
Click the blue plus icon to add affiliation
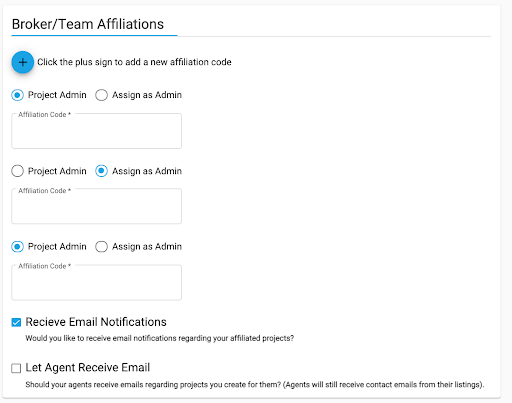tap(23, 62)
